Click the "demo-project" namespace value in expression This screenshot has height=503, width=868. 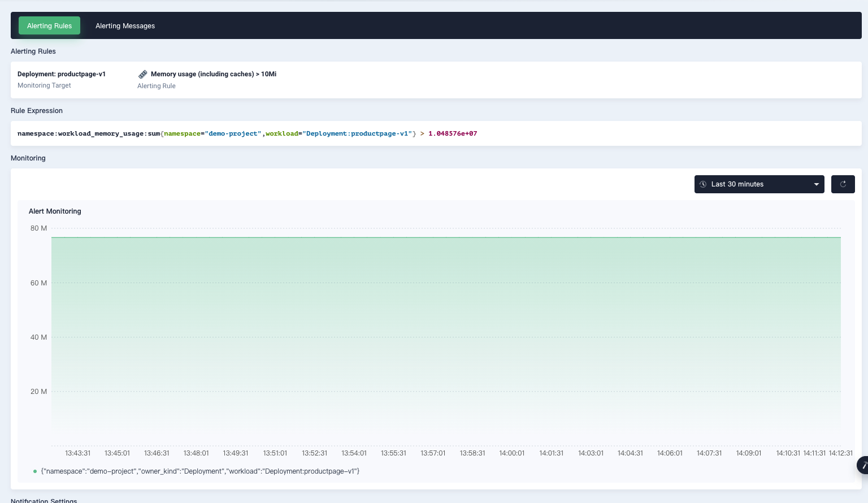[233, 134]
